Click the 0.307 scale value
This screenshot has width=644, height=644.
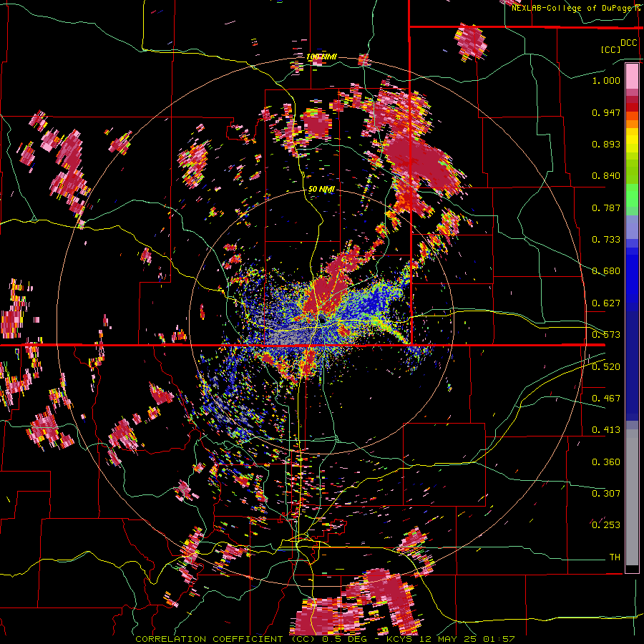(x=606, y=494)
